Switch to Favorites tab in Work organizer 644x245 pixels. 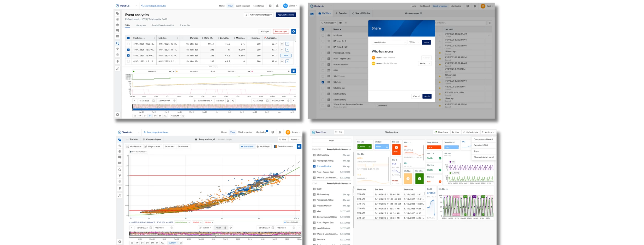click(x=341, y=13)
